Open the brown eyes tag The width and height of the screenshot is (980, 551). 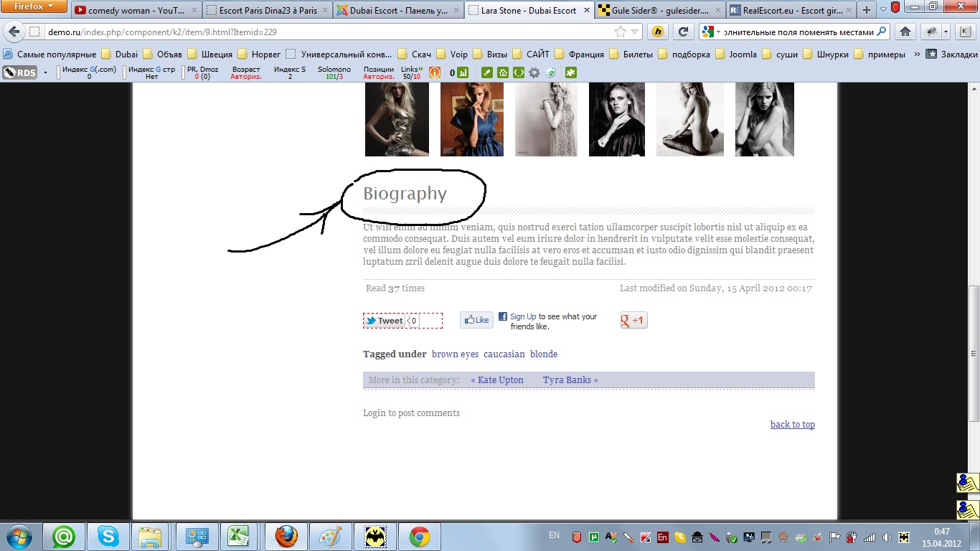[455, 354]
